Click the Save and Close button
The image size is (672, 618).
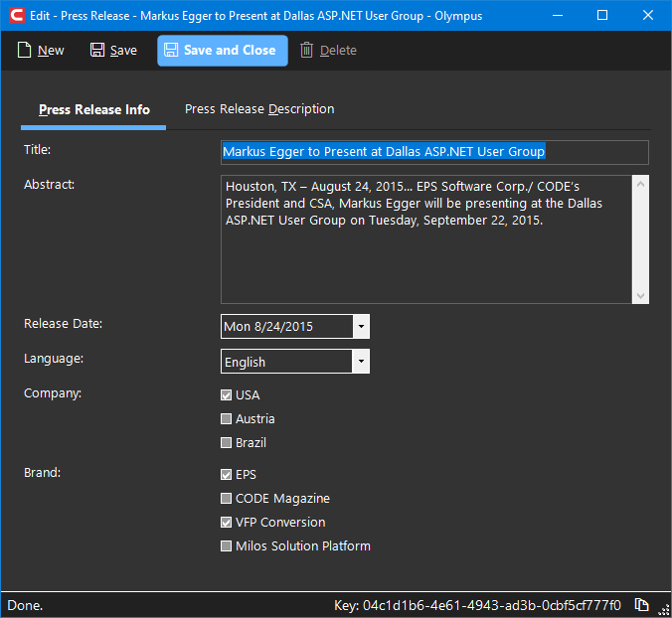click(x=223, y=51)
